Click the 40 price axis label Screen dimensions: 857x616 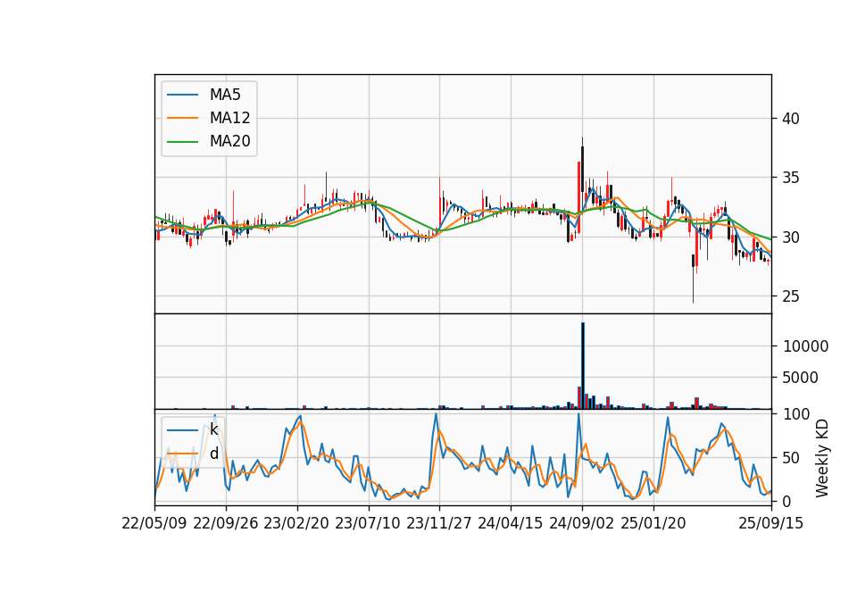pyautogui.click(x=790, y=119)
